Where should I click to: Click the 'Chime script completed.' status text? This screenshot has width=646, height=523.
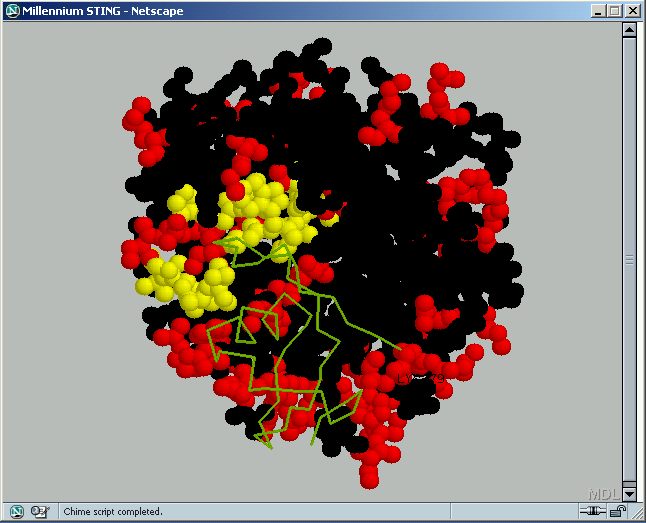click(x=113, y=511)
